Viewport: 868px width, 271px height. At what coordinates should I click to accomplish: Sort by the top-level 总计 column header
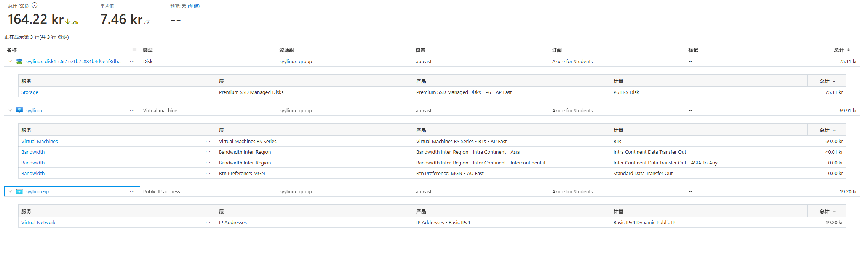(842, 50)
